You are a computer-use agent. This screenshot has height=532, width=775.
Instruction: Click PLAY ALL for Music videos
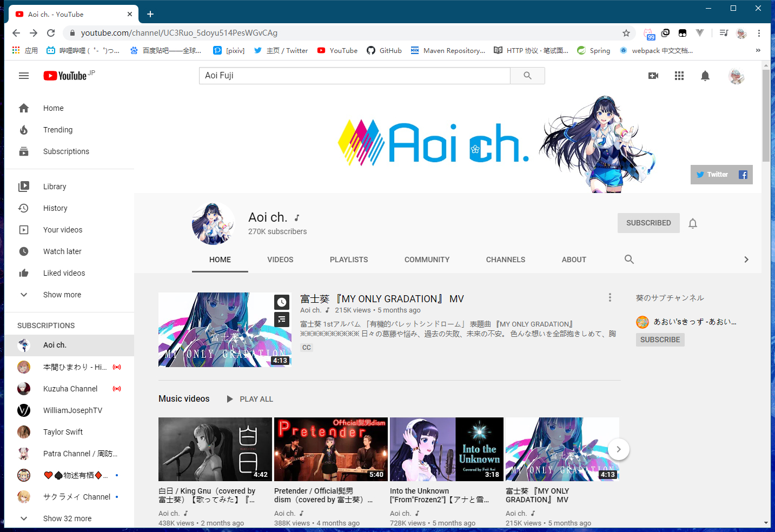coord(249,399)
